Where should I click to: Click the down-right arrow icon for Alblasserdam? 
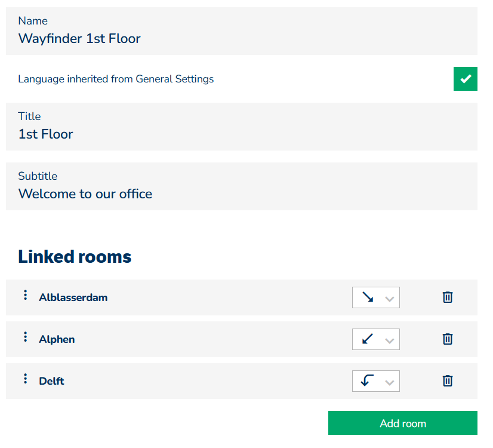368,297
